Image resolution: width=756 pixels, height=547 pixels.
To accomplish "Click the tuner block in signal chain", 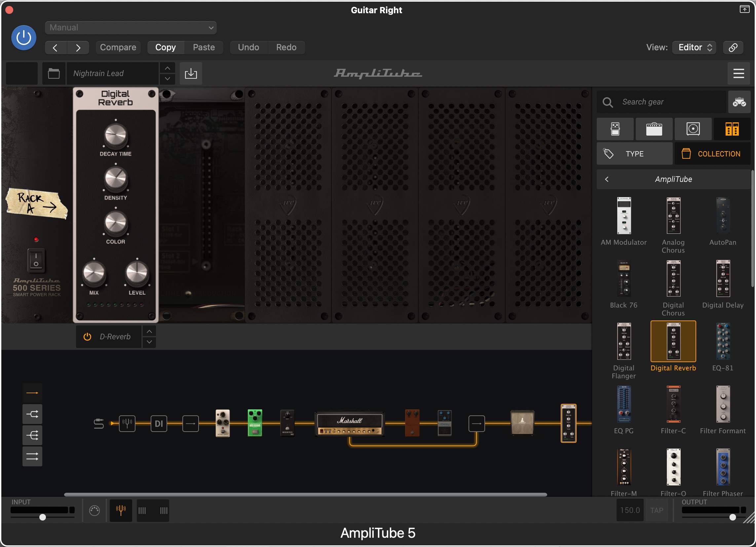I will (127, 424).
